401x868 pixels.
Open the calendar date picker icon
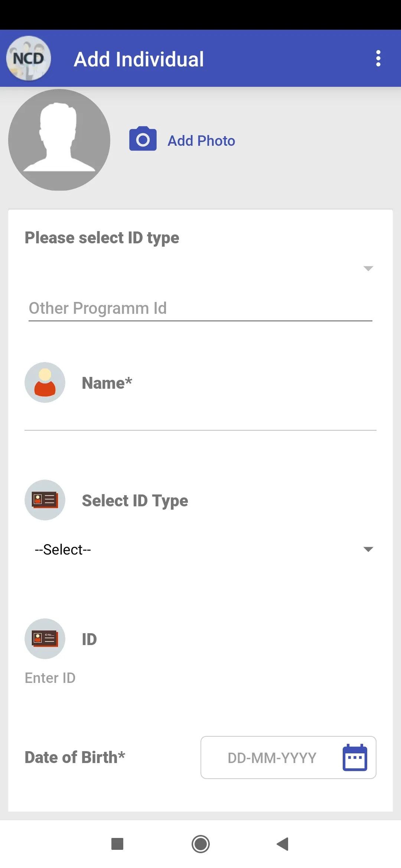pos(355,757)
